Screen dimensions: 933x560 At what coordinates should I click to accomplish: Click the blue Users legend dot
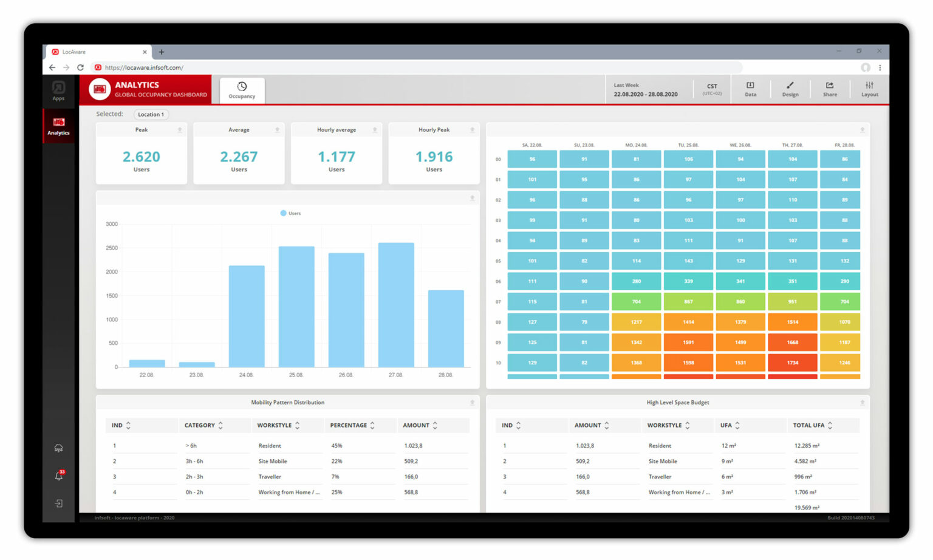283,213
